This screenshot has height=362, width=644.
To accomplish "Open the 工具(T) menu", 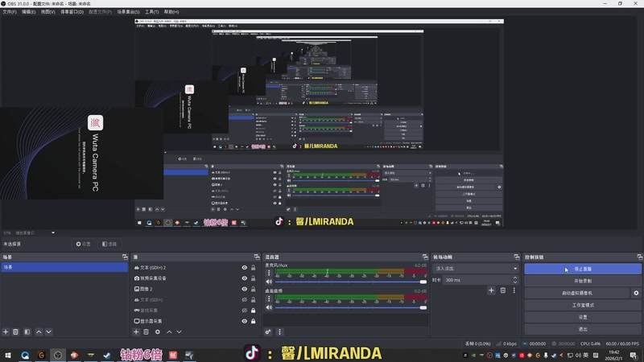I will [151, 12].
